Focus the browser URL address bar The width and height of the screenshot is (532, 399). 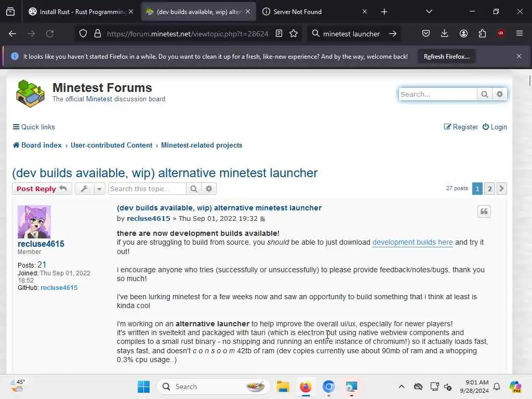pos(187,34)
